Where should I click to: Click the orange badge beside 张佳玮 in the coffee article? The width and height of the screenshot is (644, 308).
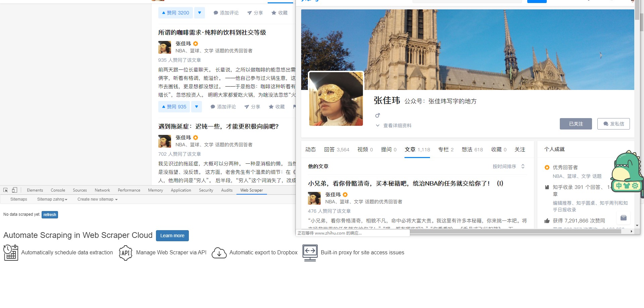196,44
